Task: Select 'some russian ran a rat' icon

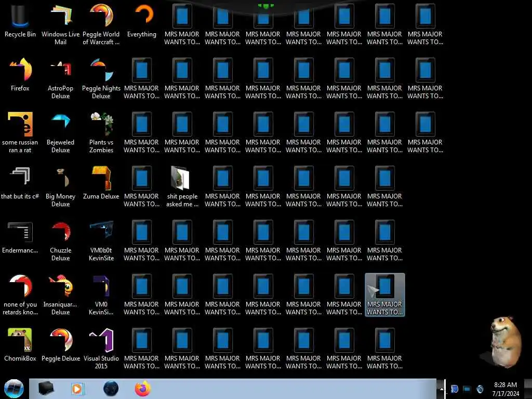Action: (20, 134)
